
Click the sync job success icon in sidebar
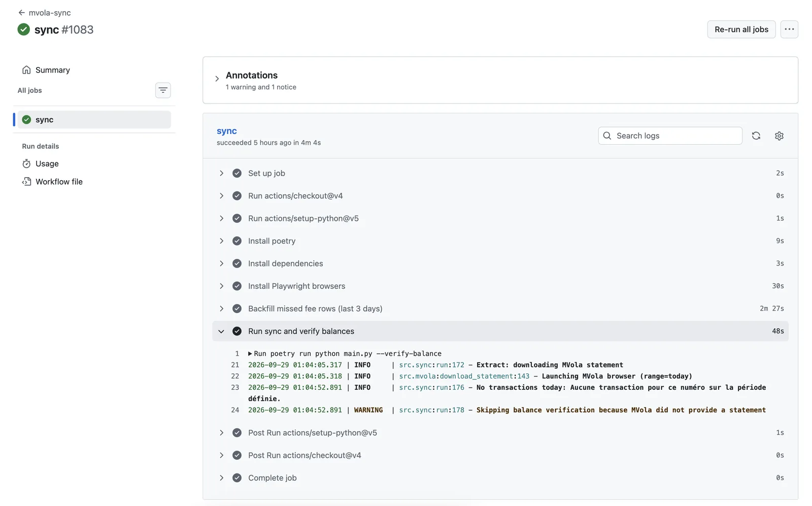(26, 120)
